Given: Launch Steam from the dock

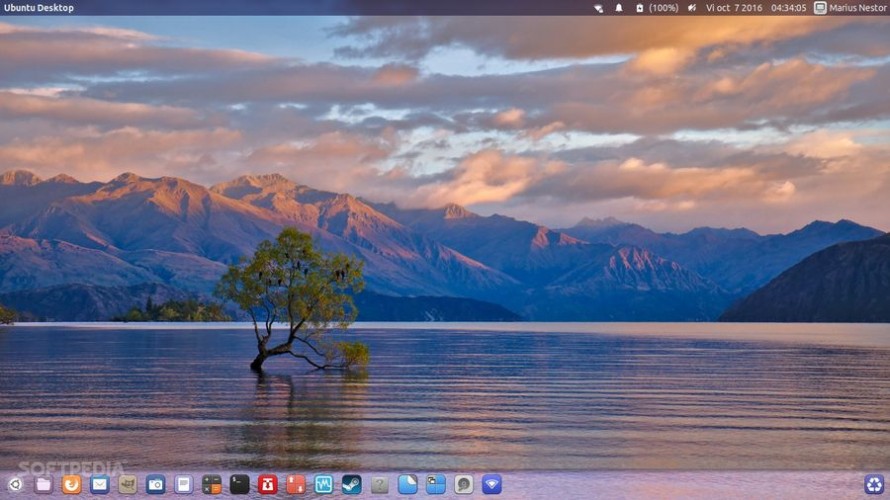Looking at the screenshot, I should tap(351, 485).
